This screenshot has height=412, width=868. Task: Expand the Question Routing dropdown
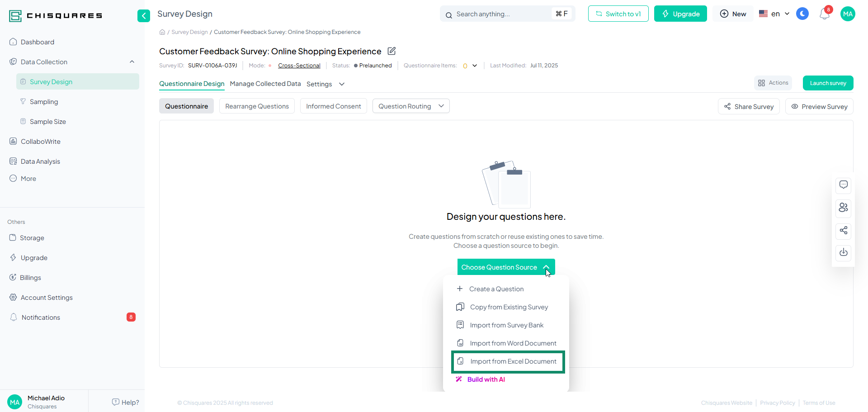pyautogui.click(x=410, y=106)
